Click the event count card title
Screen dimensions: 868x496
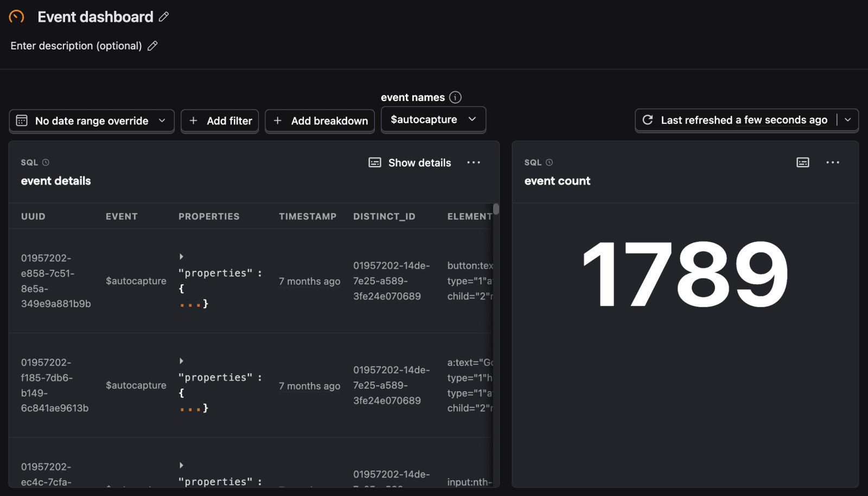pos(557,181)
